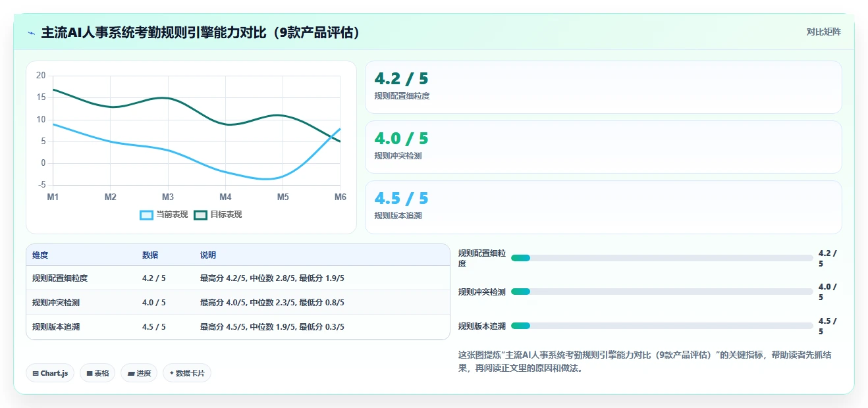Toggle the 当前表现 legend series
The image size is (868, 408).
(164, 215)
